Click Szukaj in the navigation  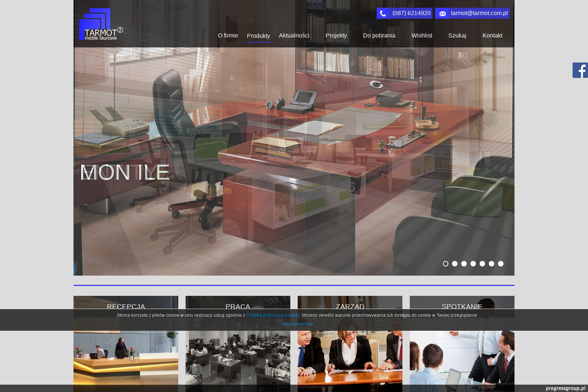click(457, 35)
